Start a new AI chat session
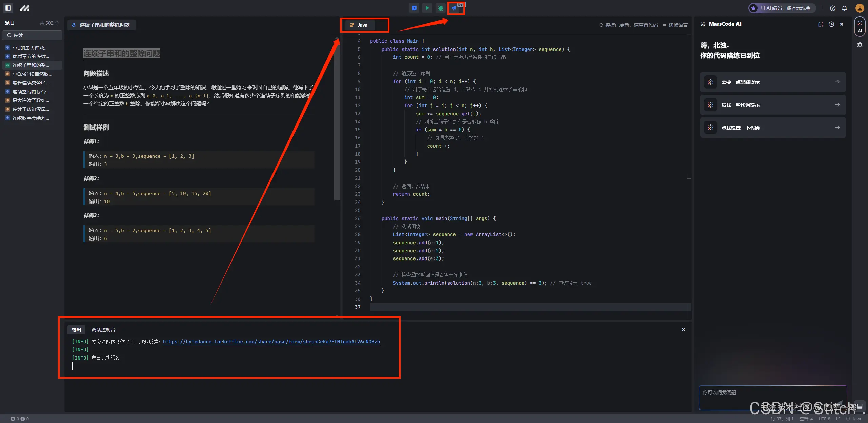 (821, 24)
